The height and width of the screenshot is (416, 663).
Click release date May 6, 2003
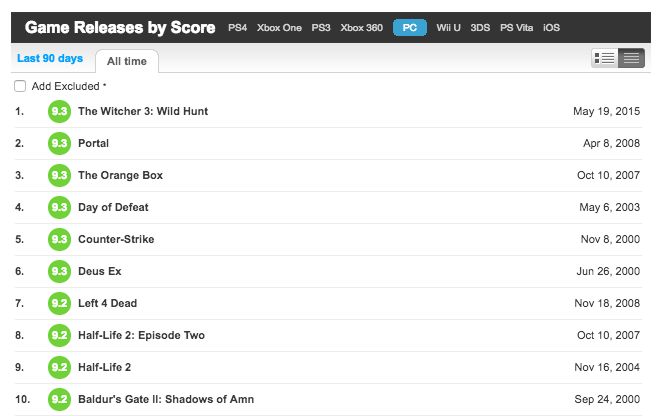609,207
